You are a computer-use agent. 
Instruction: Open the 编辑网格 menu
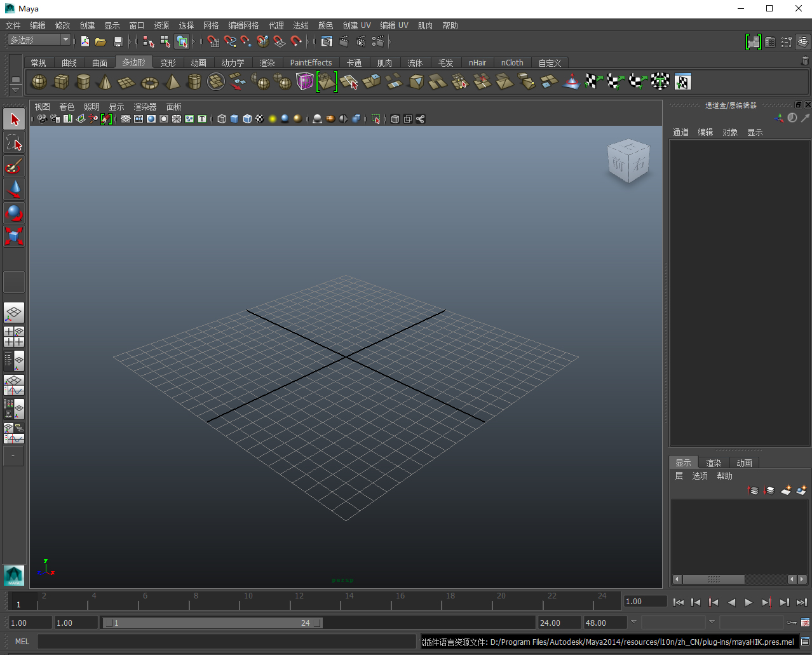[243, 25]
